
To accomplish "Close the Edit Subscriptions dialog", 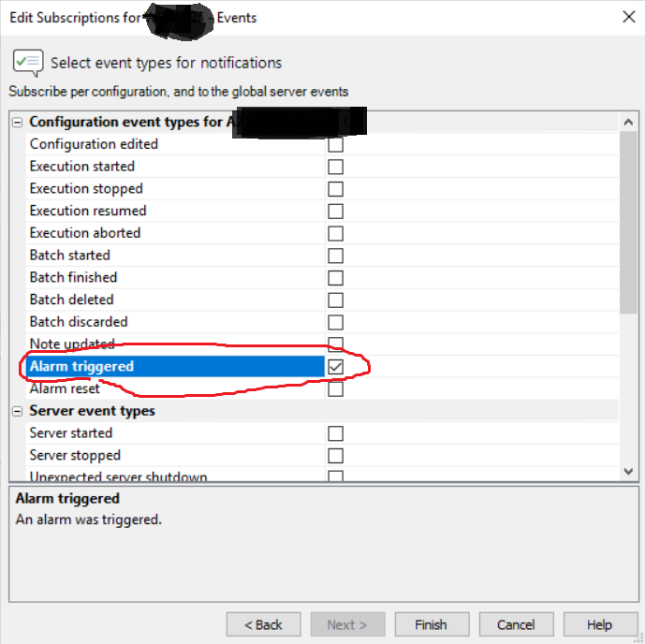I will pos(628,17).
